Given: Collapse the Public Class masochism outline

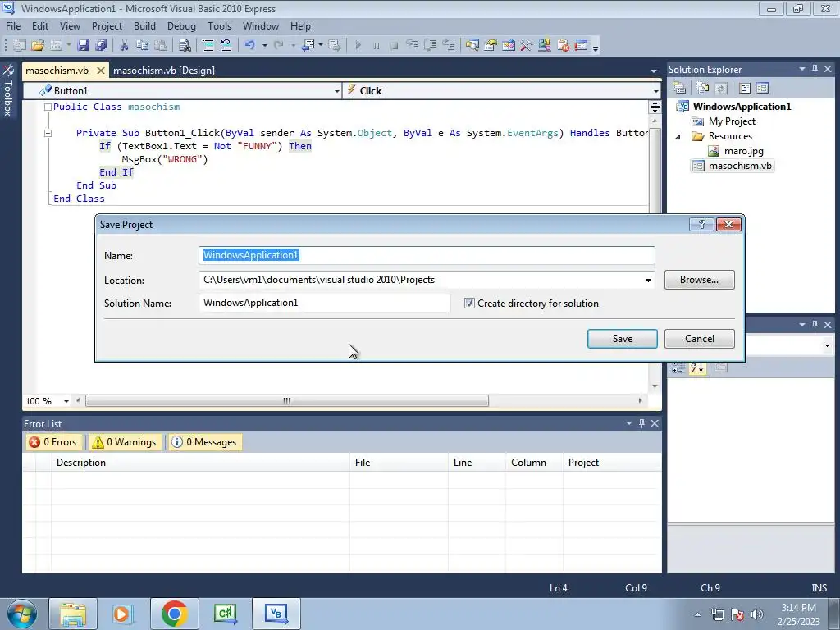Looking at the screenshot, I should (48, 107).
